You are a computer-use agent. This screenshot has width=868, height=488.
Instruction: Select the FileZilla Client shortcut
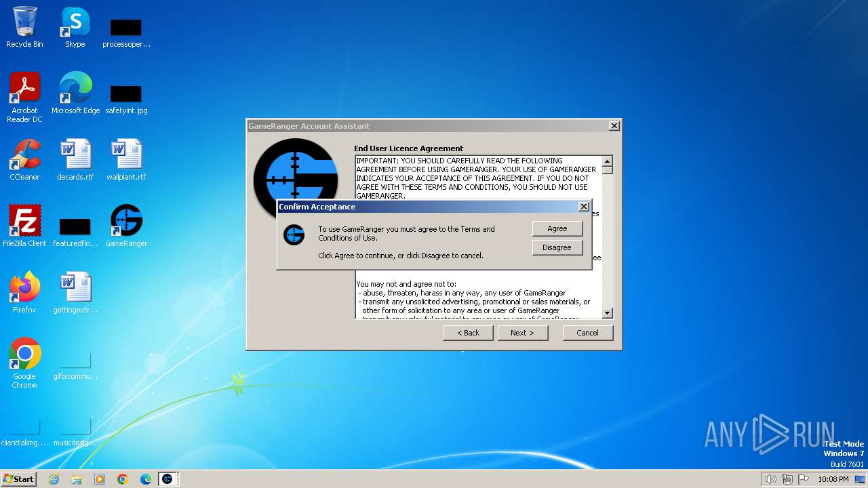pyautogui.click(x=24, y=226)
